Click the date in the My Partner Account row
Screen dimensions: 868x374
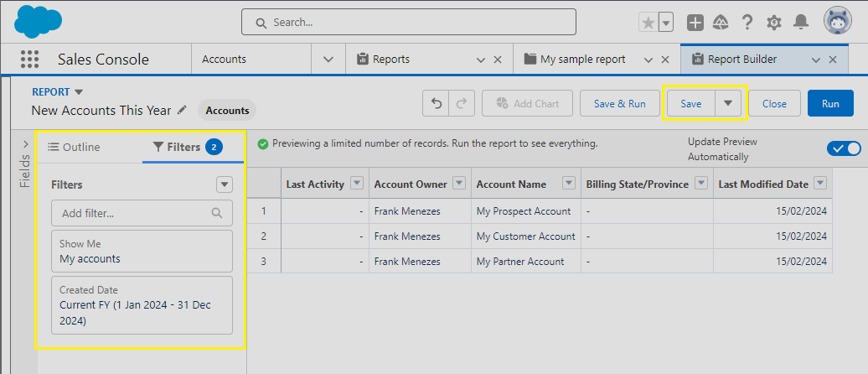(x=802, y=262)
